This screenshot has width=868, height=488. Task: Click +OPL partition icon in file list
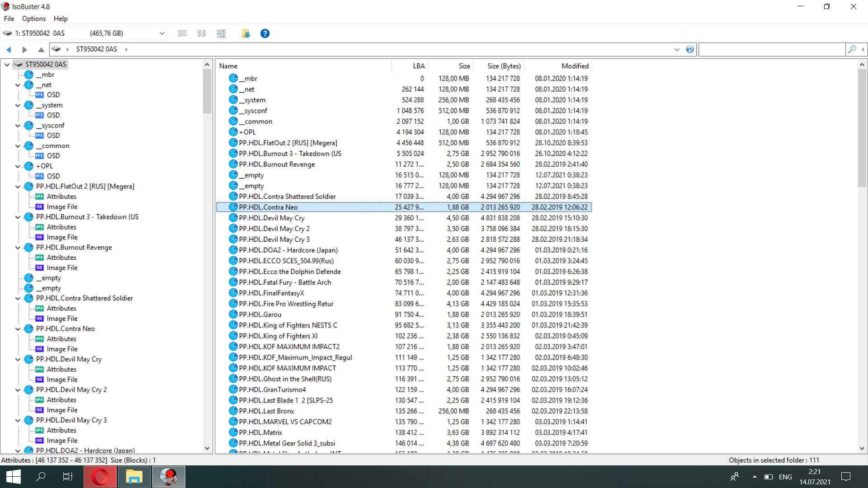[x=233, y=132]
